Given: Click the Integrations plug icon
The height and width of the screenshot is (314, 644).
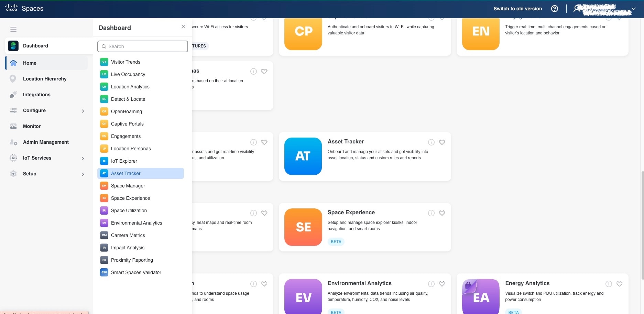Looking at the screenshot, I should [x=13, y=95].
